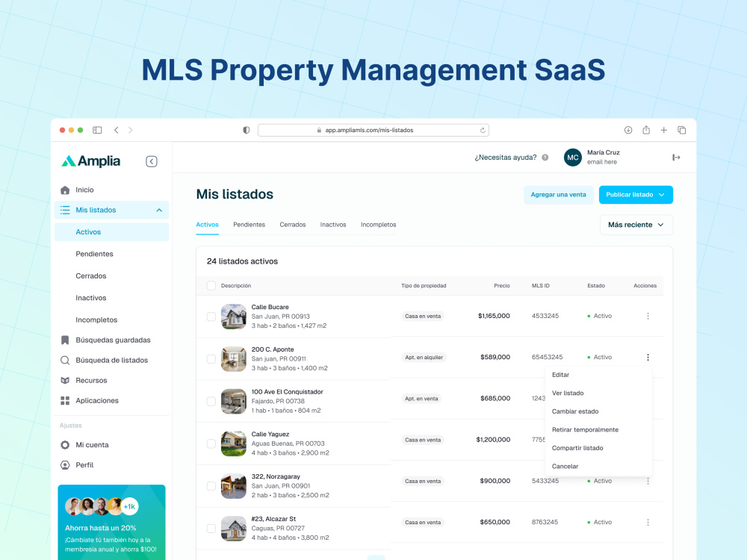The image size is (747, 560).
Task: Collapse the sidebar with the arrow button
Action: click(x=152, y=161)
